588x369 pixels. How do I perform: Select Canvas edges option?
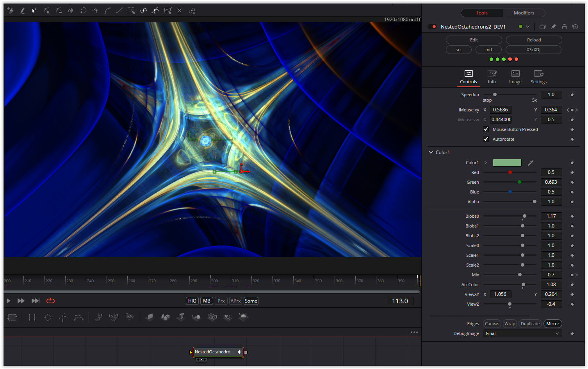492,324
